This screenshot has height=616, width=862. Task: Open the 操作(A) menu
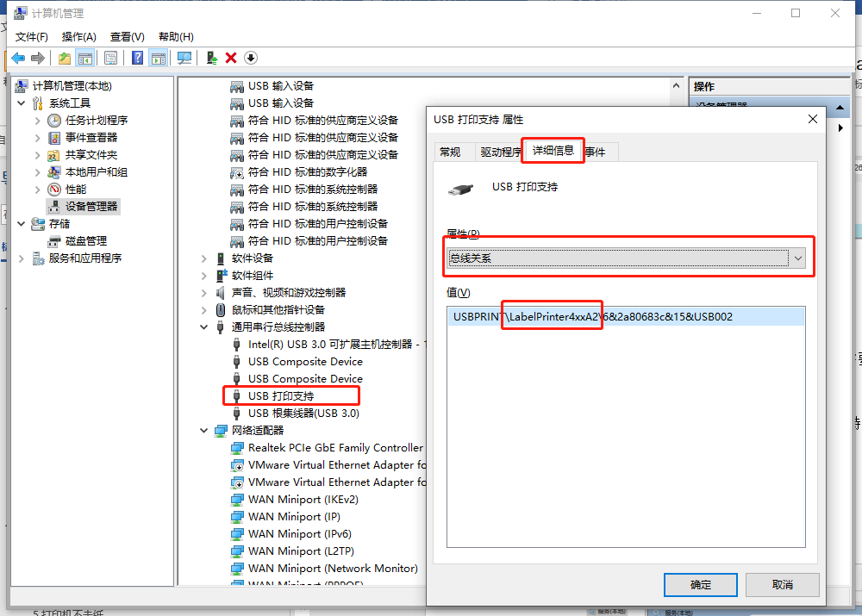click(78, 36)
